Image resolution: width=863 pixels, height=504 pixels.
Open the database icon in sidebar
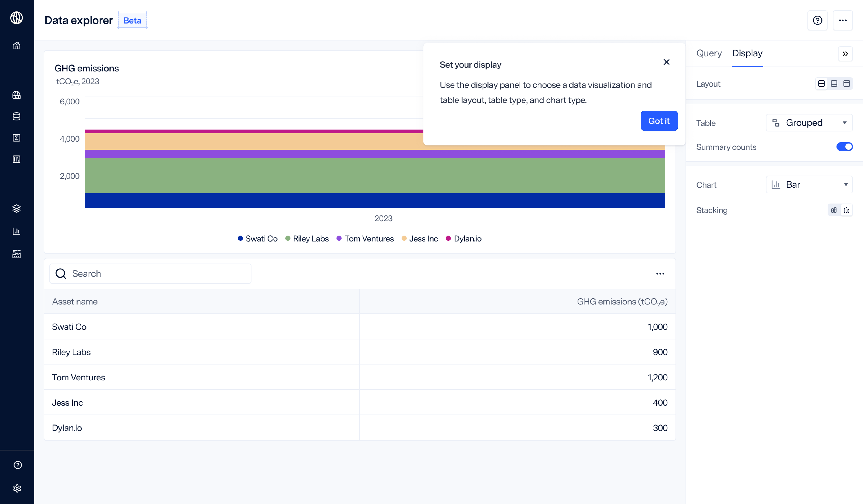click(x=16, y=116)
